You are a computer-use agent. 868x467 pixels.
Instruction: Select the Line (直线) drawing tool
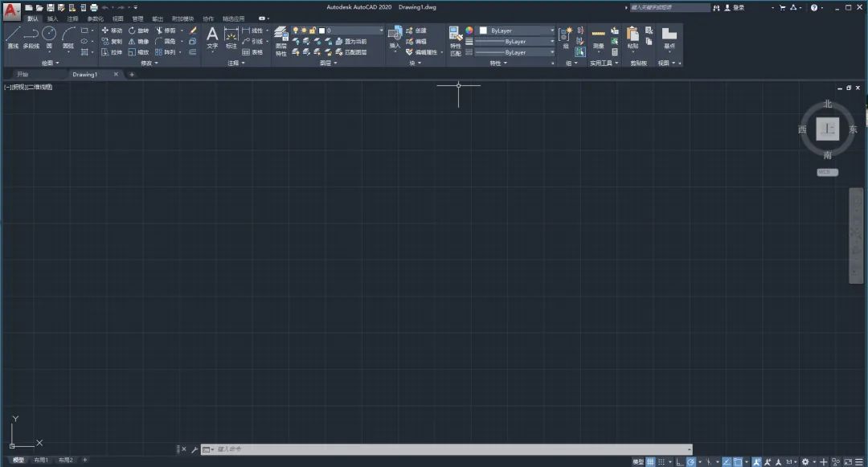pyautogui.click(x=14, y=38)
